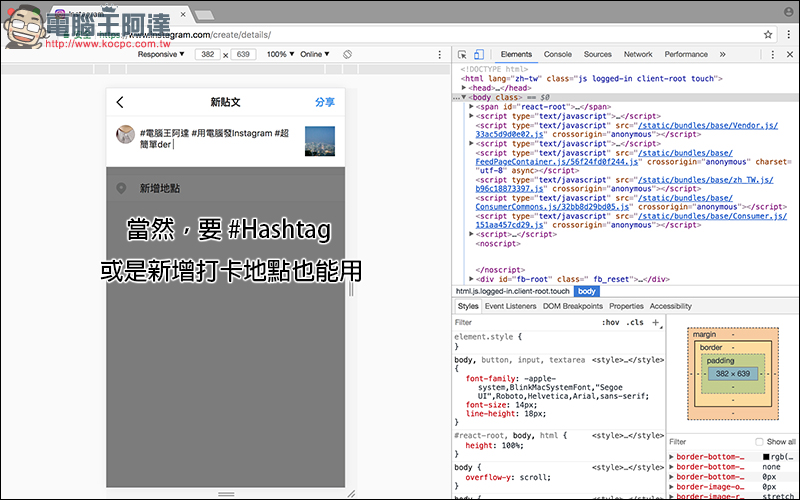800x500 pixels.
Task: Click the height 100% declaration
Action: (494, 445)
